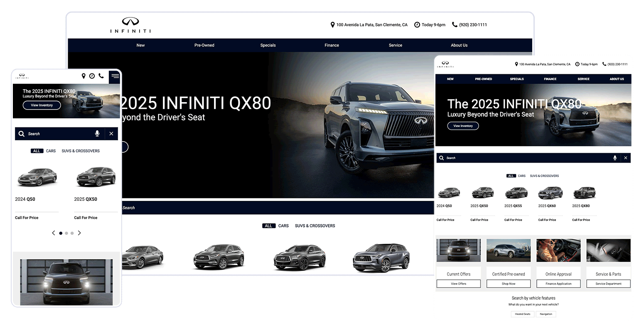Activate the microphone voice search icon
The width and height of the screenshot is (644, 332).
pos(97,133)
